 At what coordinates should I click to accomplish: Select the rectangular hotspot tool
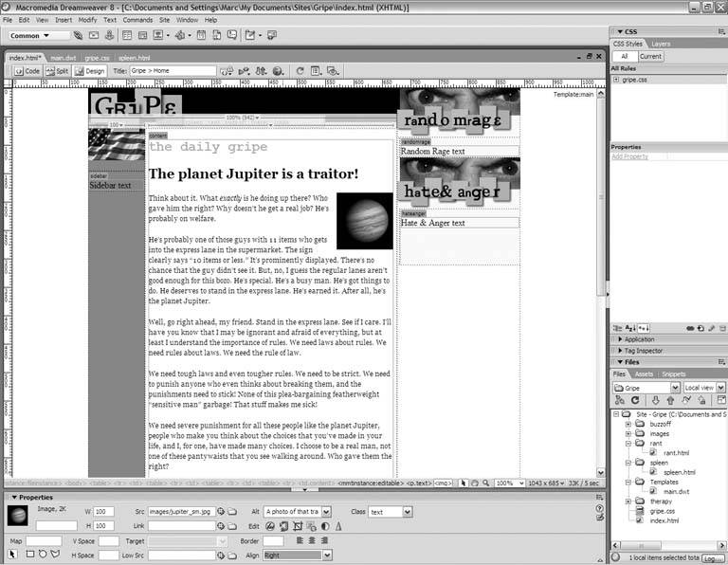(27, 554)
